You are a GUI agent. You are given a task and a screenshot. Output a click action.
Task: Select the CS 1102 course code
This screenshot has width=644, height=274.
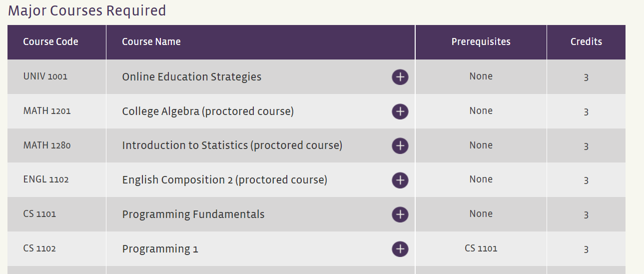[x=39, y=248]
